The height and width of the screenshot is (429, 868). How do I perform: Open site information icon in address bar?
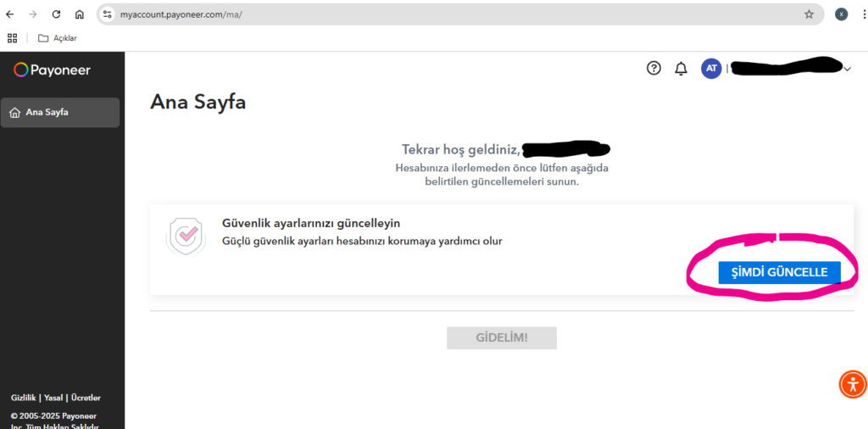point(108,14)
